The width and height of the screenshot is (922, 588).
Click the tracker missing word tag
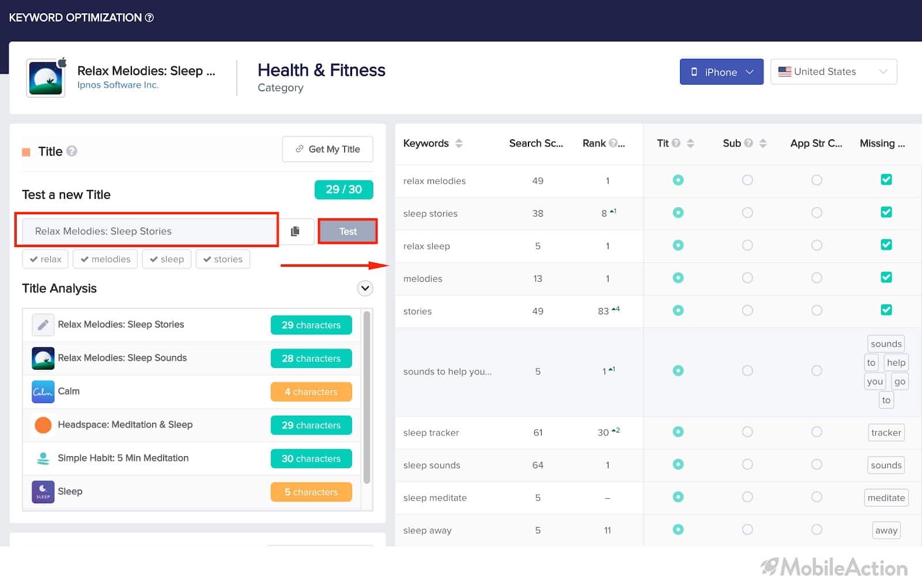coord(886,433)
